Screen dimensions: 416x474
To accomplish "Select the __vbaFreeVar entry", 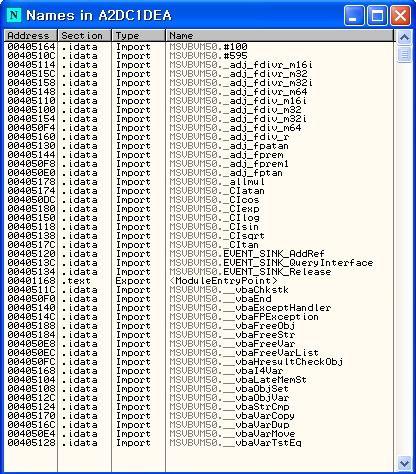I will (x=199, y=344).
